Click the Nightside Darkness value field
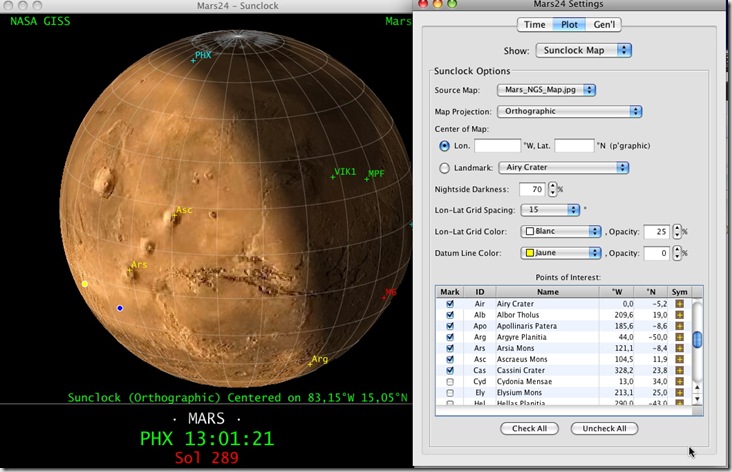This screenshot has width=732, height=472. tap(532, 189)
